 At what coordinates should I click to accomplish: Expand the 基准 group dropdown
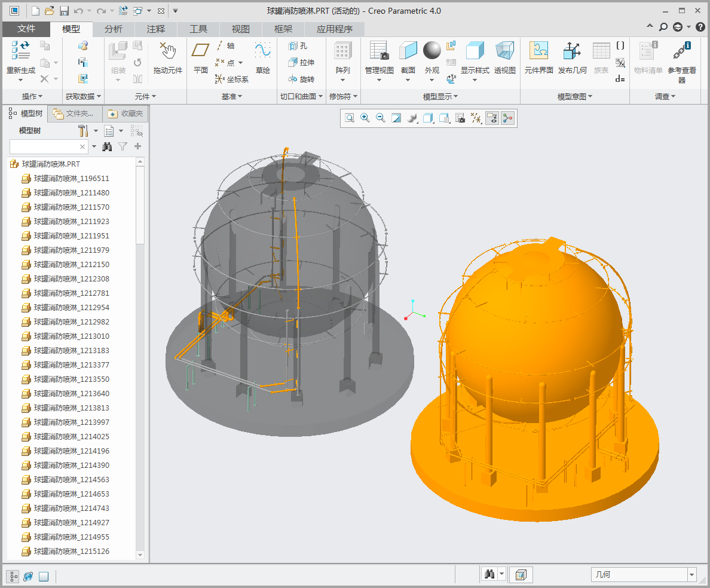[x=232, y=96]
